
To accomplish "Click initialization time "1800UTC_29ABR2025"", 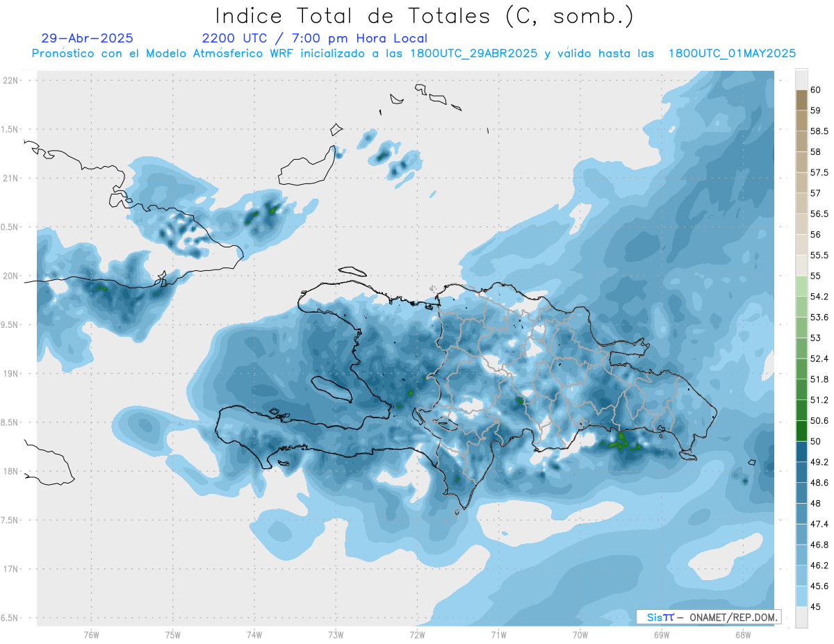I will 474,53.
